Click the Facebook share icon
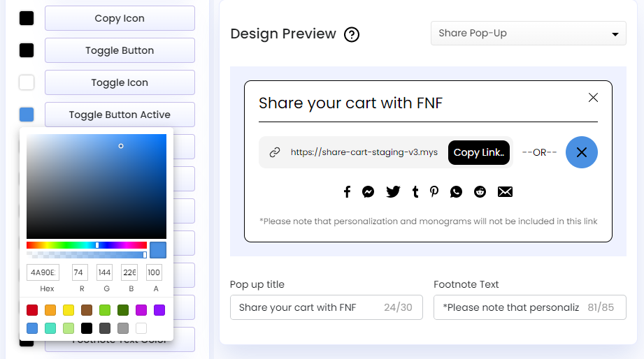The image size is (644, 359). (x=347, y=191)
